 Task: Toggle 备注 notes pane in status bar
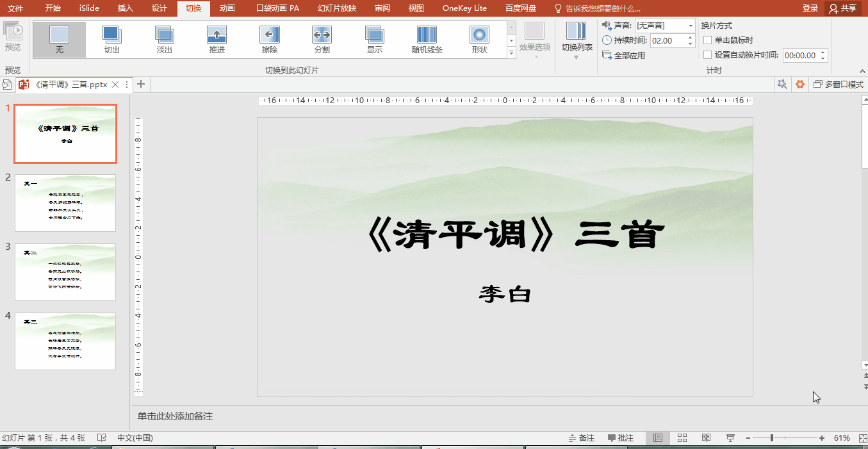(x=582, y=438)
